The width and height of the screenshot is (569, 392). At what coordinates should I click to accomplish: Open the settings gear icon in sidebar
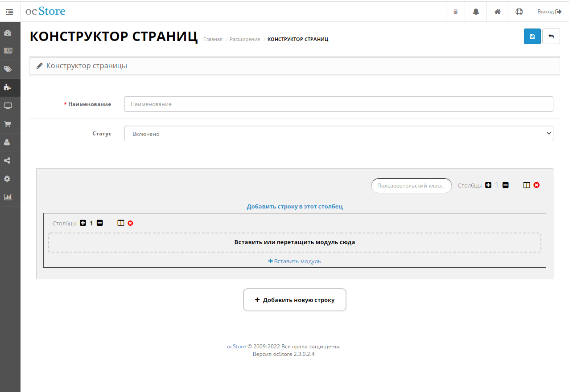[8, 179]
